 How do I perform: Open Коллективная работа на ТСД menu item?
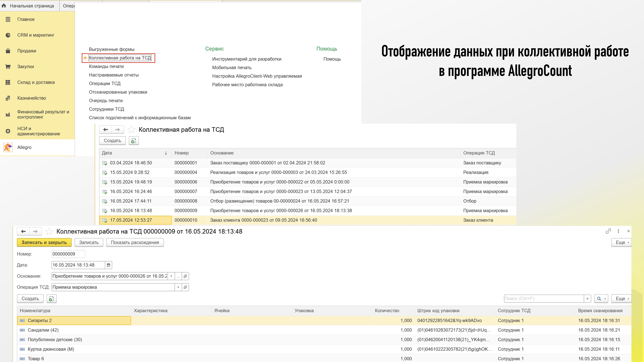[120, 58]
